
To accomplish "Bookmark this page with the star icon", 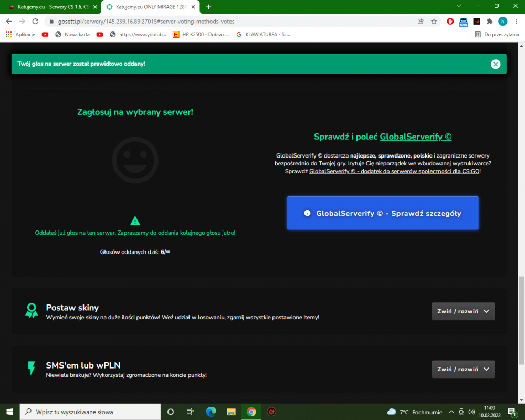I will tap(434, 22).
